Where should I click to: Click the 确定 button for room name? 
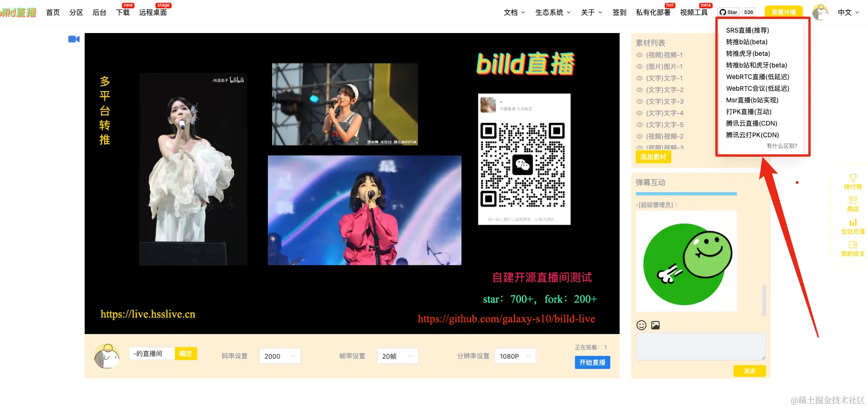186,354
